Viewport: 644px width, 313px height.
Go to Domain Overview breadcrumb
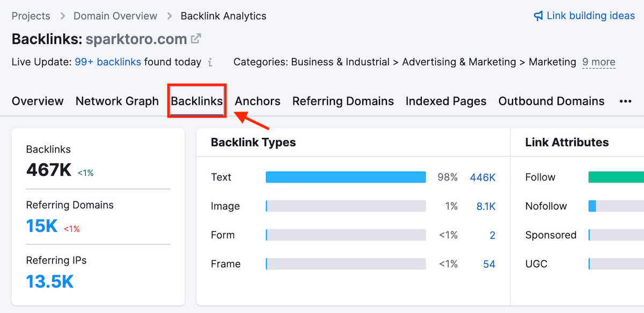pyautogui.click(x=115, y=16)
